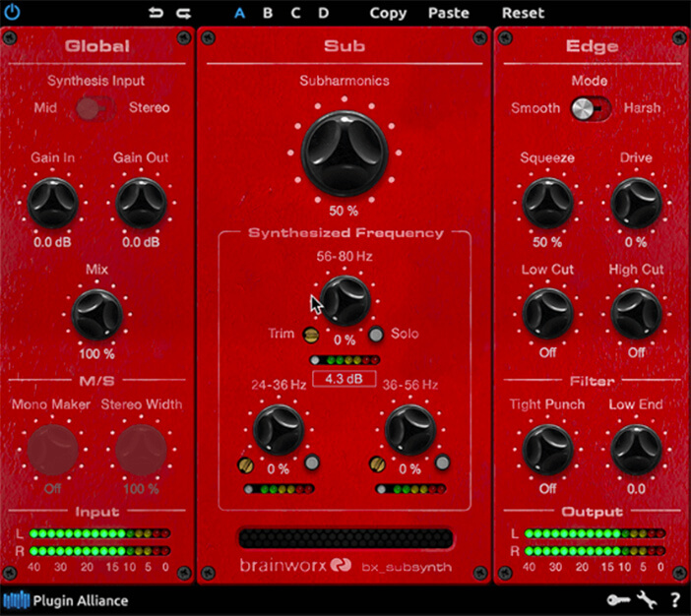691x616 pixels.
Task: Enable solo on the 36-56 Hz band
Action: 443,462
